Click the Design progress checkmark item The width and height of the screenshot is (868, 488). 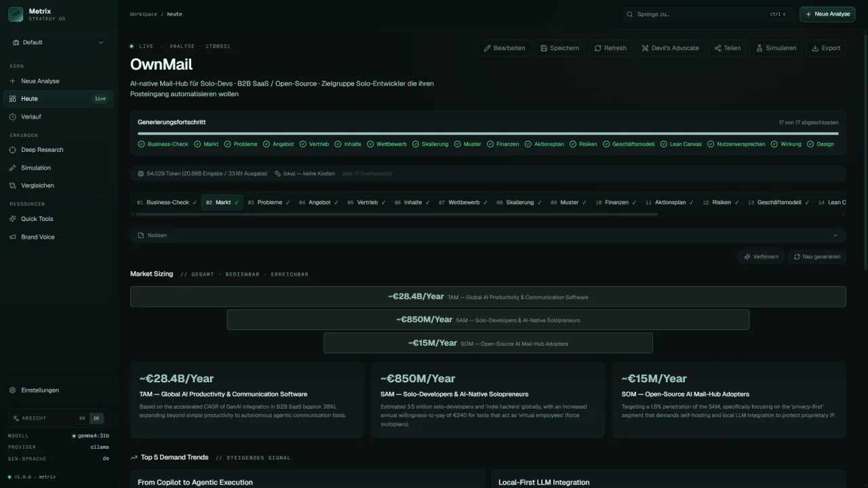tap(821, 144)
